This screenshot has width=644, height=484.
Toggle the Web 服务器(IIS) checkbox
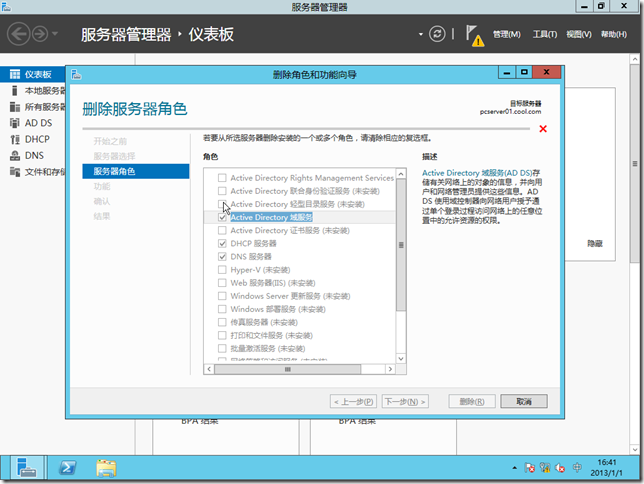222,283
